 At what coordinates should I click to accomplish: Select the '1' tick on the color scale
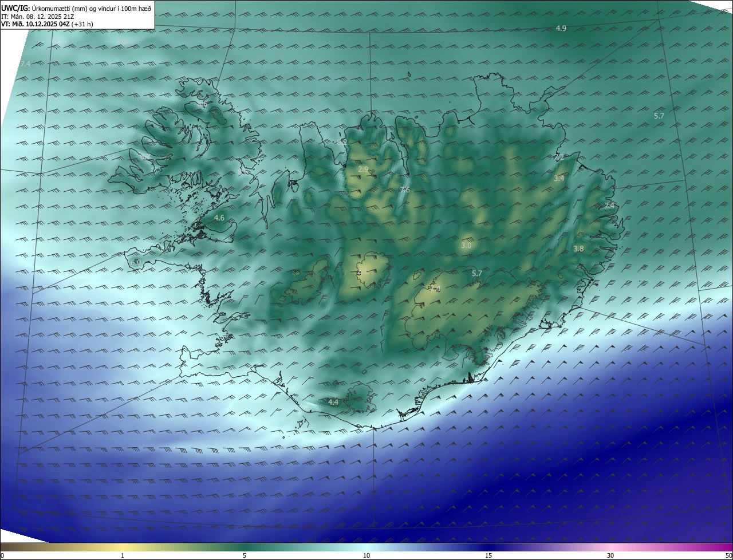[123, 555]
